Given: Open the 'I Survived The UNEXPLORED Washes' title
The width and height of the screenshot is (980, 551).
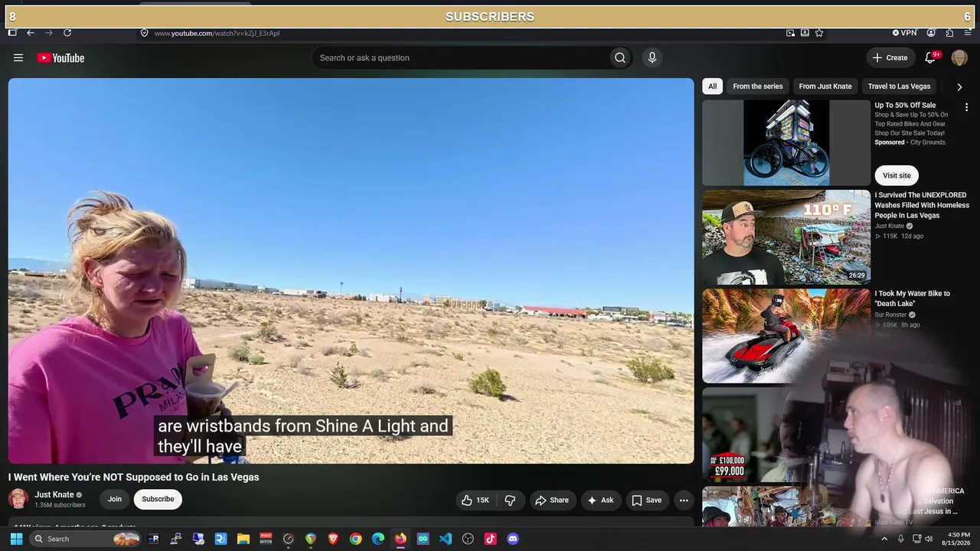Looking at the screenshot, I should point(922,205).
